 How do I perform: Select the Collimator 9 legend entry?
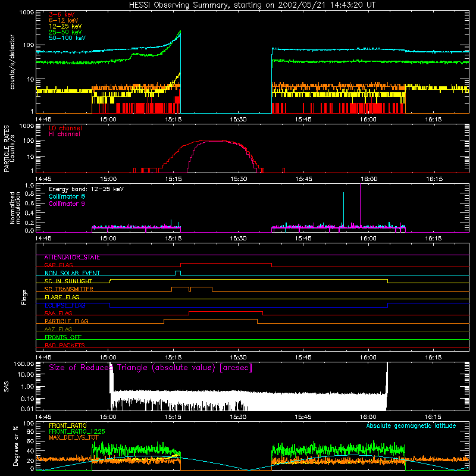tap(67, 203)
